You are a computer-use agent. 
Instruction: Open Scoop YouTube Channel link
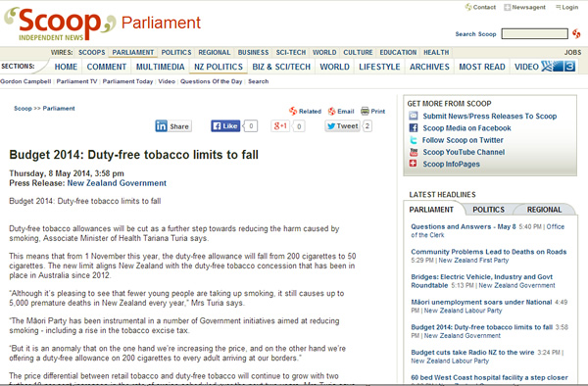464,152
